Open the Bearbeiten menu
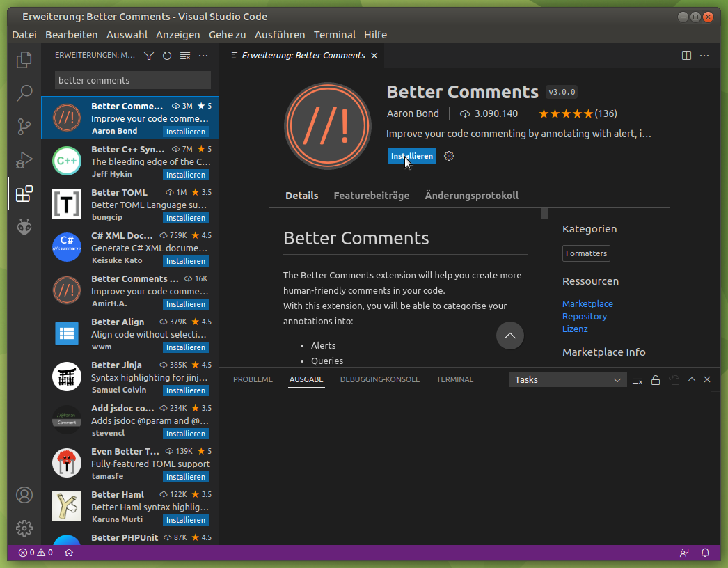The width and height of the screenshot is (728, 568). tap(72, 35)
